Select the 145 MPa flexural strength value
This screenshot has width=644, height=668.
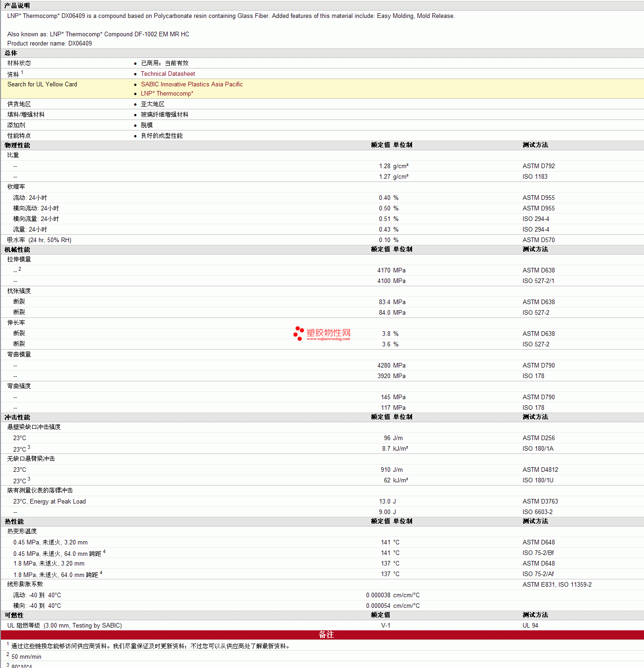(393, 397)
